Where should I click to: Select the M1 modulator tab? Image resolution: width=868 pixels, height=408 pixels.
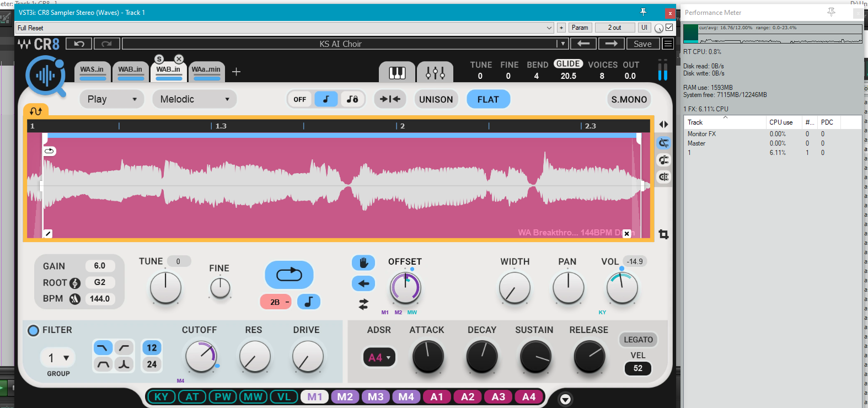(x=315, y=397)
